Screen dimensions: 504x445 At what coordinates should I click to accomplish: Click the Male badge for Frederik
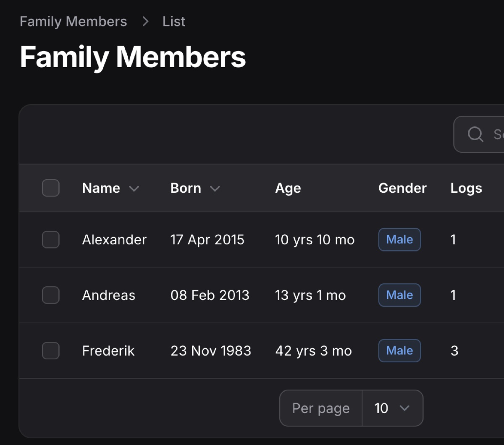point(399,351)
